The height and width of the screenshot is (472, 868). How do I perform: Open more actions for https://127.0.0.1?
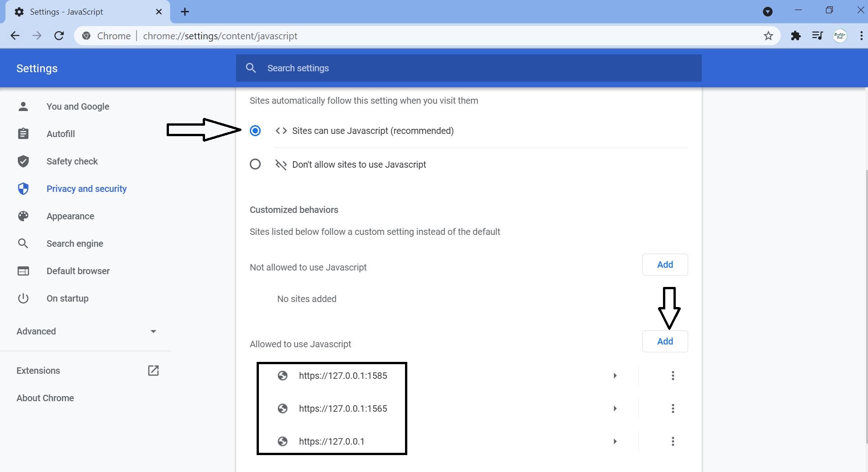(673, 441)
